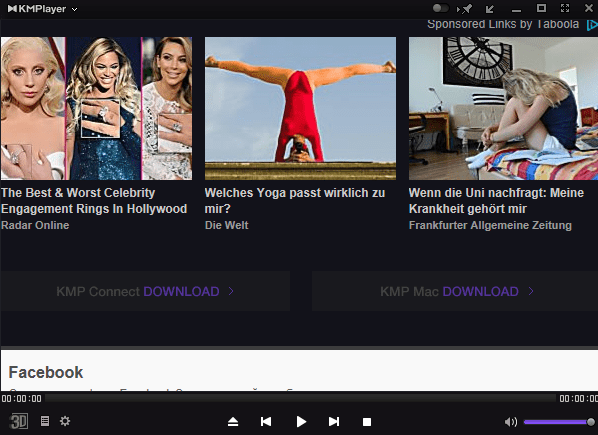Screen dimensions: 598x435
Task: Click the KMP Connect DOWNLOAD button
Action: [x=145, y=291]
